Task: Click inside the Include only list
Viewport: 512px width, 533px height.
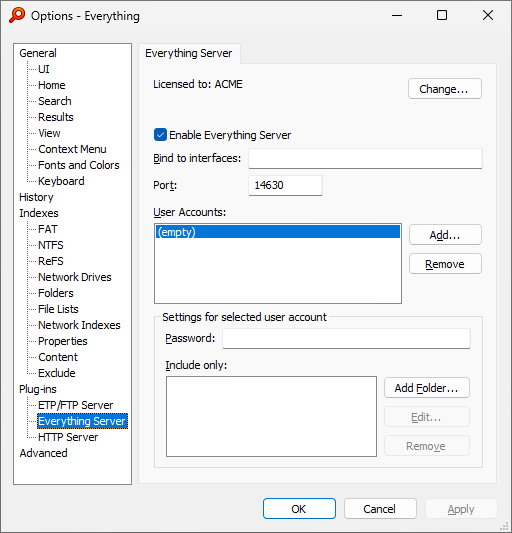Action: (x=271, y=416)
